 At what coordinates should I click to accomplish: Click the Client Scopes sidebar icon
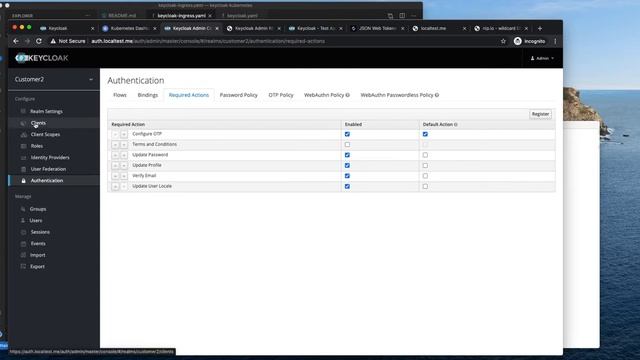coord(23,134)
